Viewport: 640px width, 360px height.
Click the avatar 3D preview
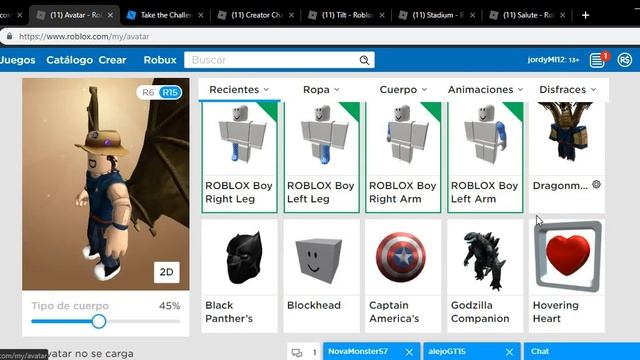coord(106,184)
